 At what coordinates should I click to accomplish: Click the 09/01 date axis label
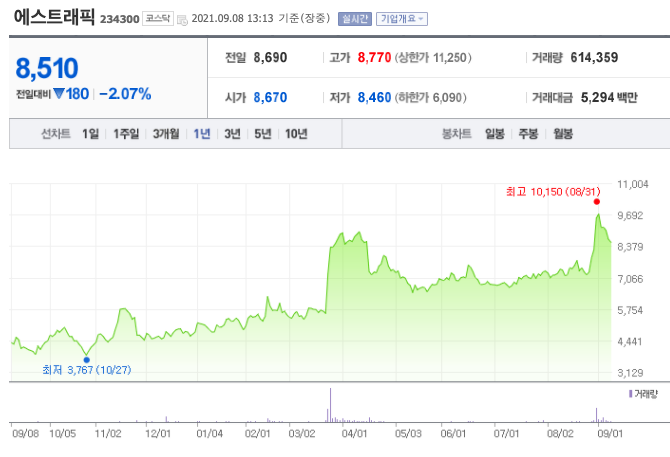tap(610, 434)
